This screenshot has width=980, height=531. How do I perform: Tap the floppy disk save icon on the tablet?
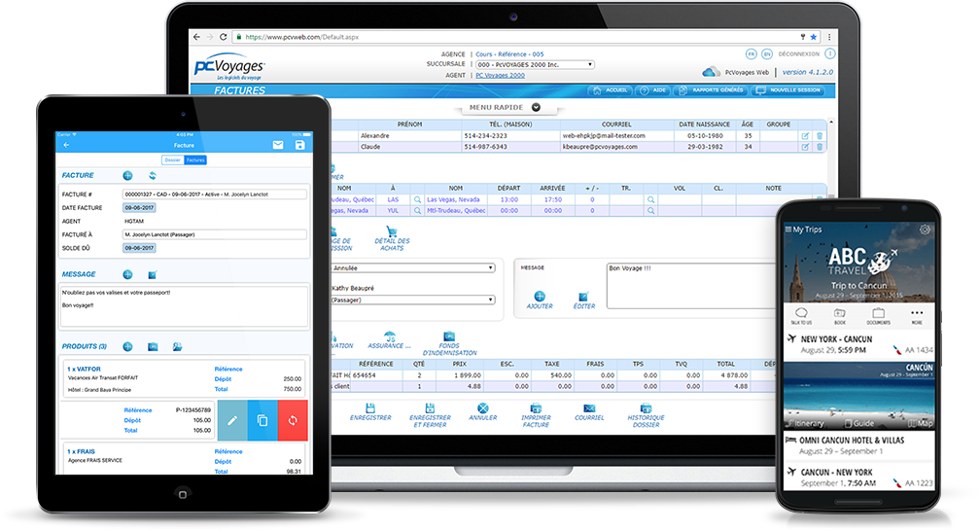pyautogui.click(x=300, y=145)
